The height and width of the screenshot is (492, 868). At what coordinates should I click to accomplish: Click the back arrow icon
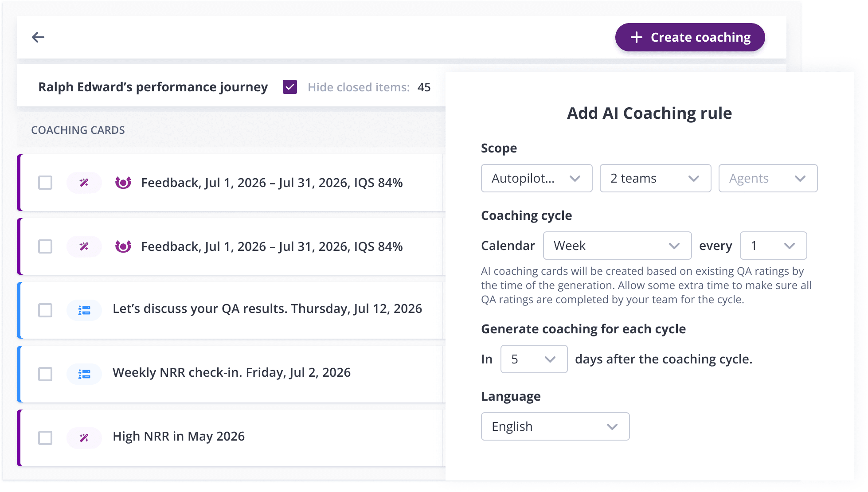pos(38,37)
